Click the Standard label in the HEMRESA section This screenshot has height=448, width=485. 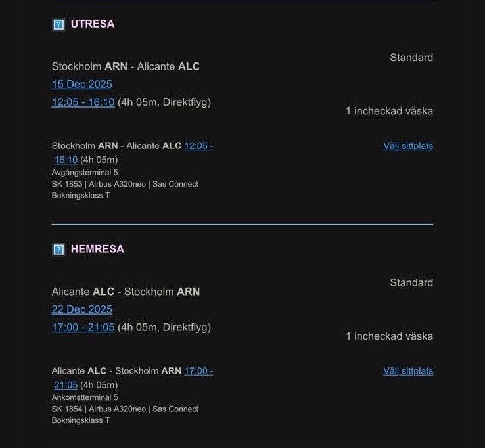coord(411,283)
